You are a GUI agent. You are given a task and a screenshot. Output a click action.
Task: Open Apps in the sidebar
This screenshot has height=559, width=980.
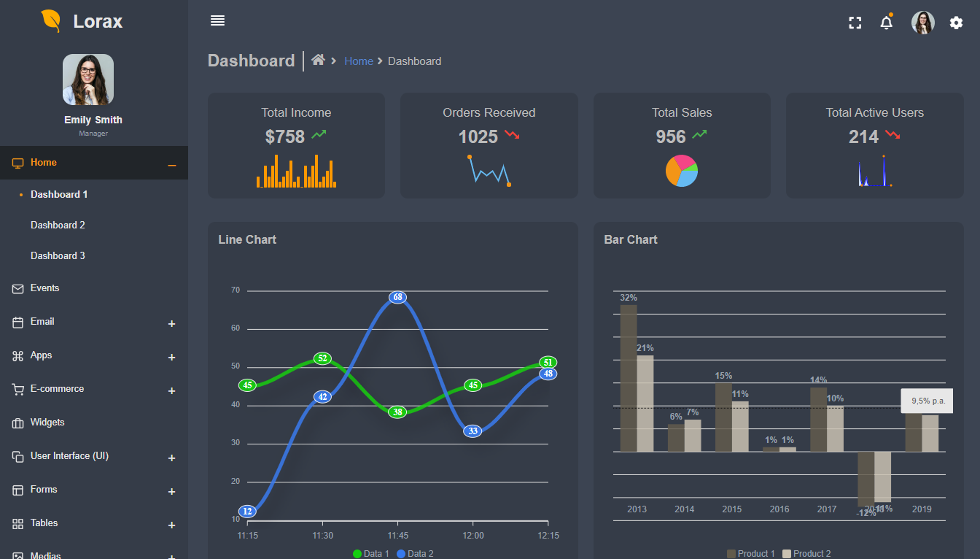pos(41,355)
